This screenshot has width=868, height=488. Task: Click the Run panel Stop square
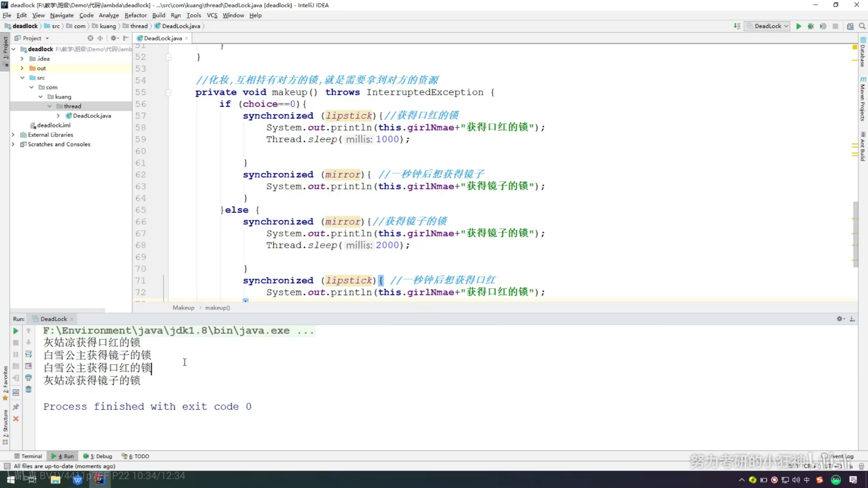pyautogui.click(x=16, y=342)
